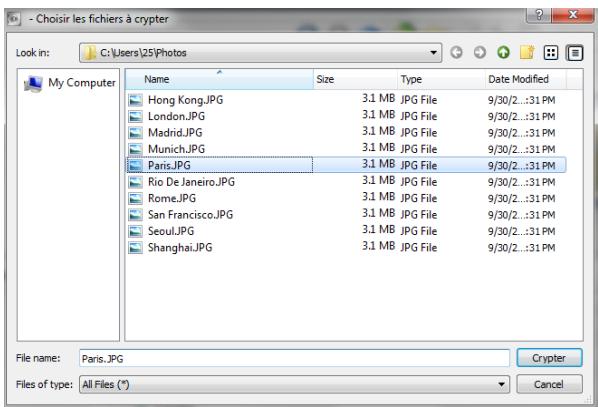Click the My Computer icon in sidebar
Image resolution: width=598 pixels, height=407 pixels.
pos(33,84)
